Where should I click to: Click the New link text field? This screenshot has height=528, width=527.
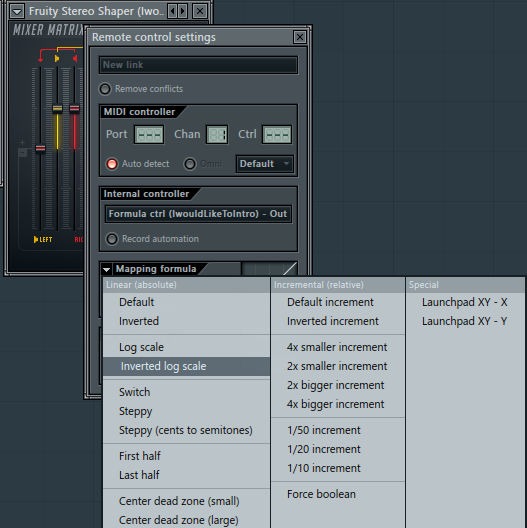point(198,65)
